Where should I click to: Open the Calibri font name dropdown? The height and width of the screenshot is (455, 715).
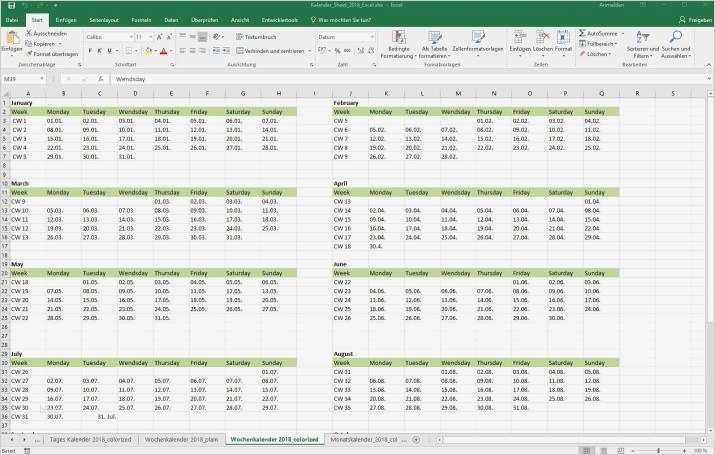click(130, 37)
